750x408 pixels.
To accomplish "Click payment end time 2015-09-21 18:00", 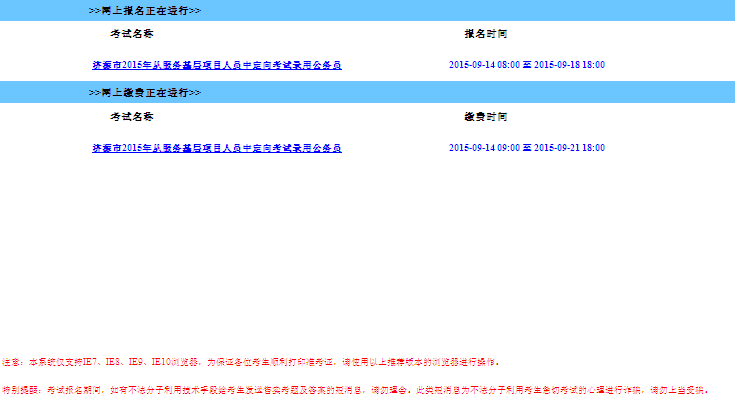I will [570, 148].
